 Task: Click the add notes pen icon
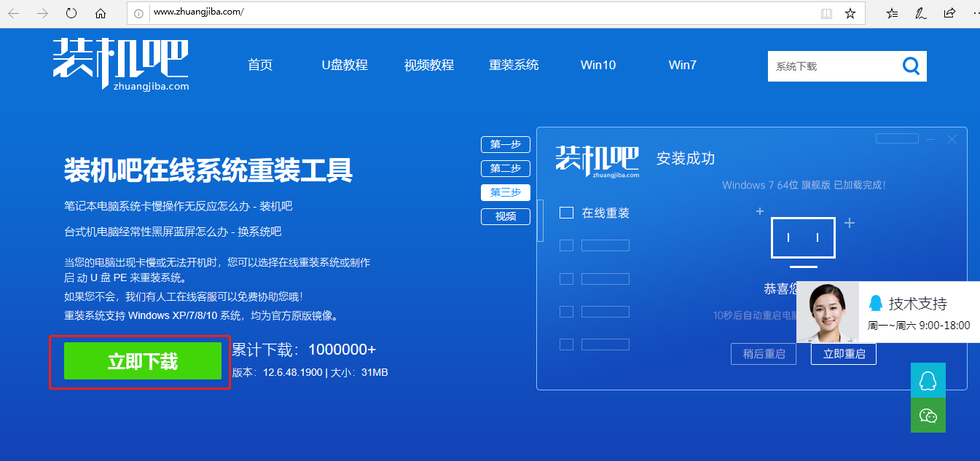[x=921, y=13]
